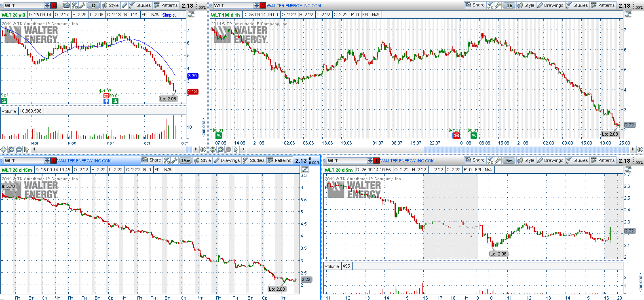Click the Simple... study link in daily chart
644x300 pixels.
[170, 15]
